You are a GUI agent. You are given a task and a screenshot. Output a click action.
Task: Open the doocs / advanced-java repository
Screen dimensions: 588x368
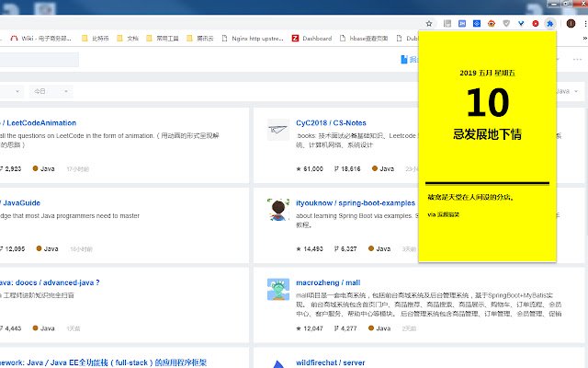(50, 282)
